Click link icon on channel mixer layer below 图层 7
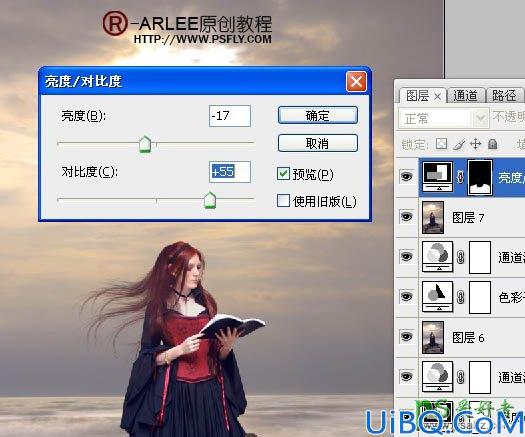This screenshot has width=525, height=437. pos(461,257)
